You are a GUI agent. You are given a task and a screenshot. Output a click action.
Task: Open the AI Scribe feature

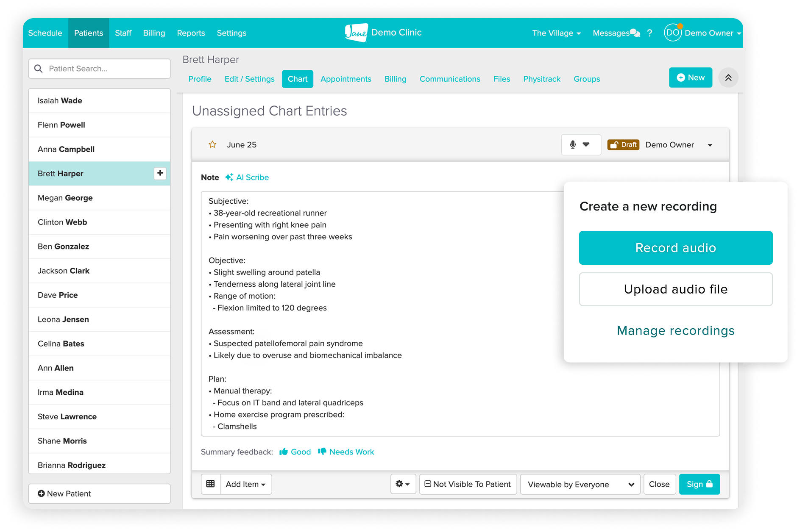[x=247, y=177]
